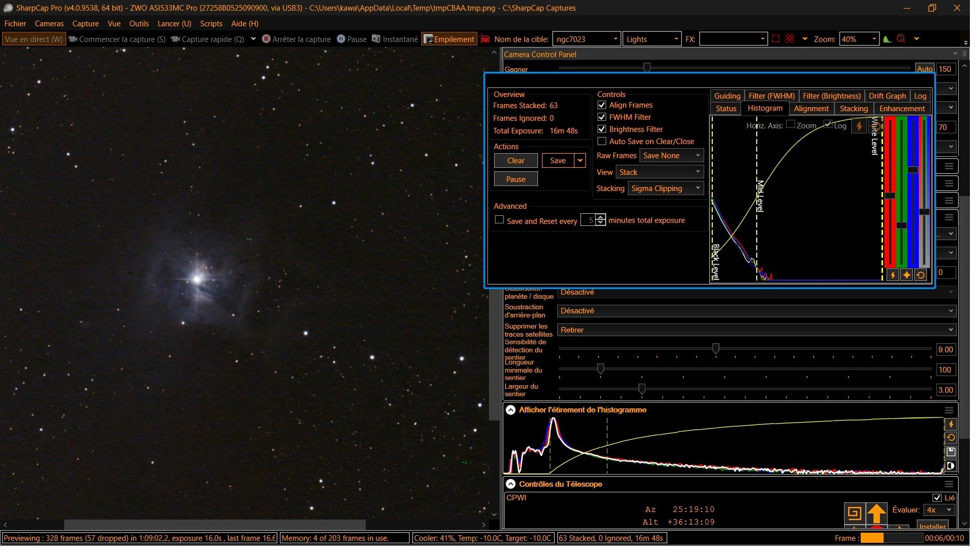Click half-circle contrast icon in display histogram
980x560 pixels.
coord(951,466)
